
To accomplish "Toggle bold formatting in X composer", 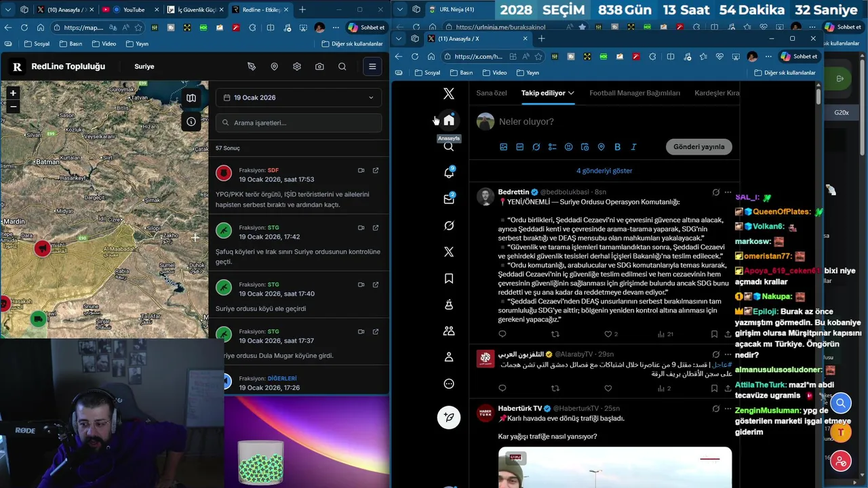I will tap(617, 147).
